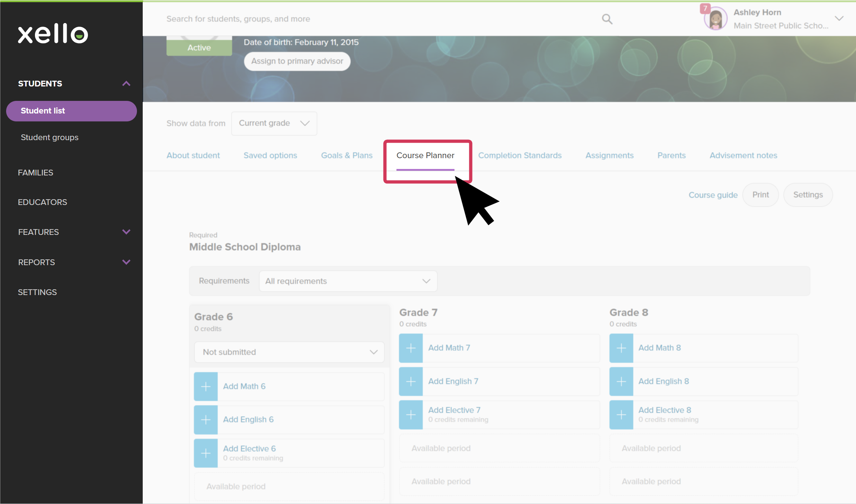Open the Goals & Plans tab
This screenshot has width=856, height=504.
click(x=346, y=155)
